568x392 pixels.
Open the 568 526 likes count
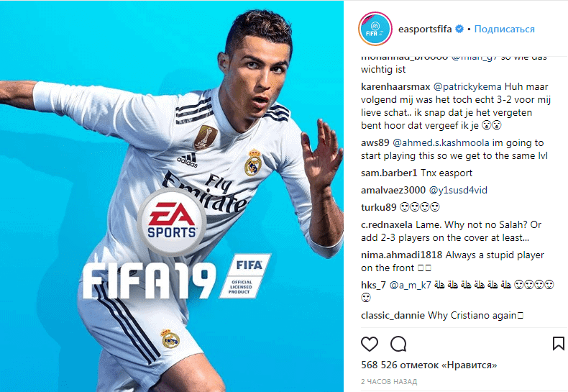pyautogui.click(x=429, y=365)
